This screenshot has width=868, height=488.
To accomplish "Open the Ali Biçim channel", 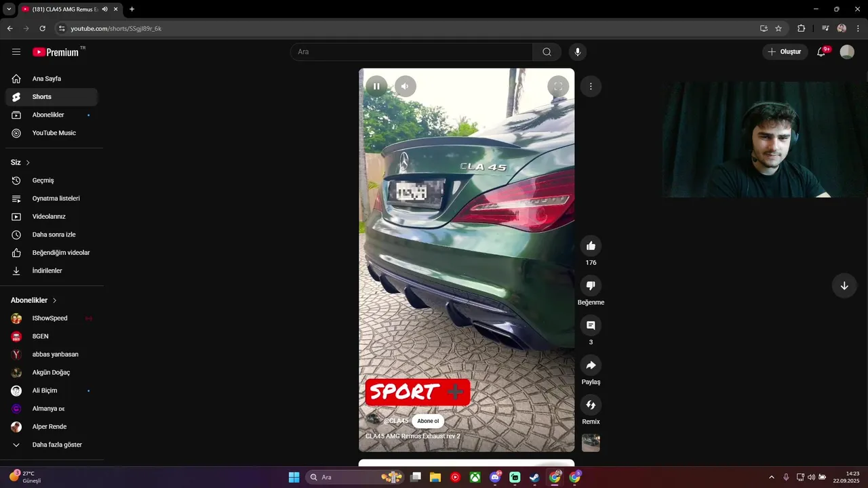I will [52, 390].
